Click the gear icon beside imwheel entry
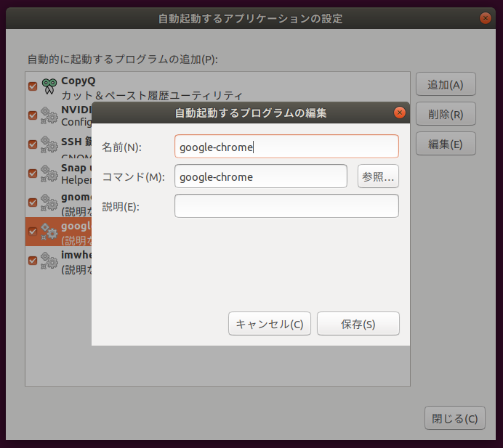 pyautogui.click(x=49, y=261)
